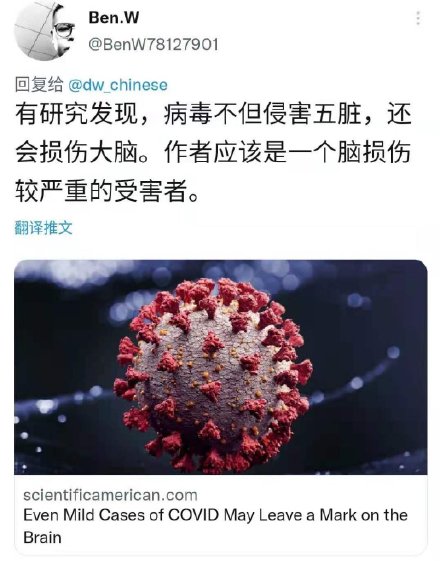Viewport: 440px width, 561px height.
Task: Click the tweet line starting 有研究发现
Action: [213, 114]
